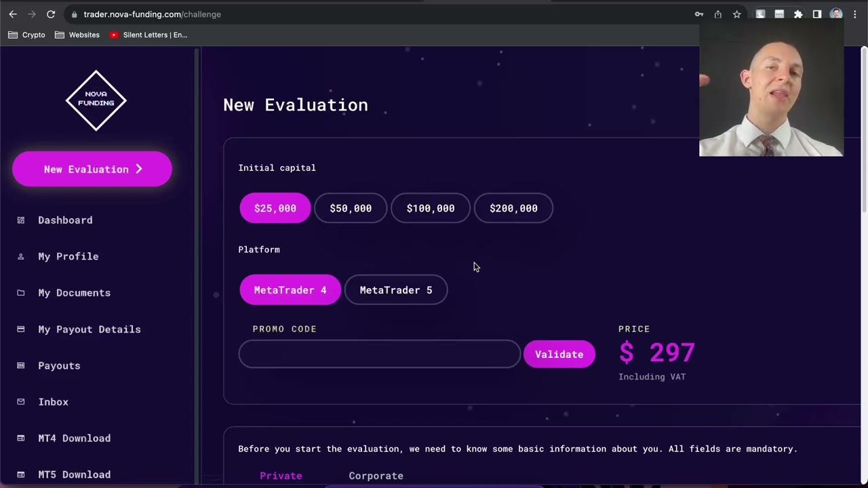
Task: Click the Payouts sidebar icon
Action: 21,365
